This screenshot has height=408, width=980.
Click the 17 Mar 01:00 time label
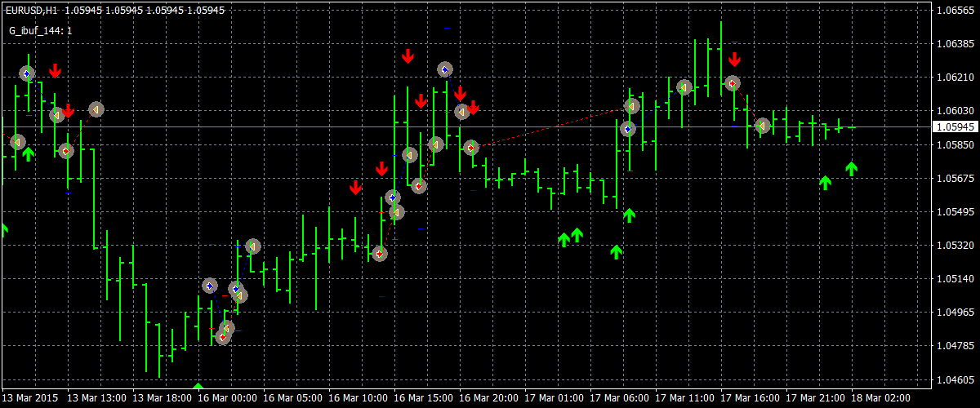[555, 398]
